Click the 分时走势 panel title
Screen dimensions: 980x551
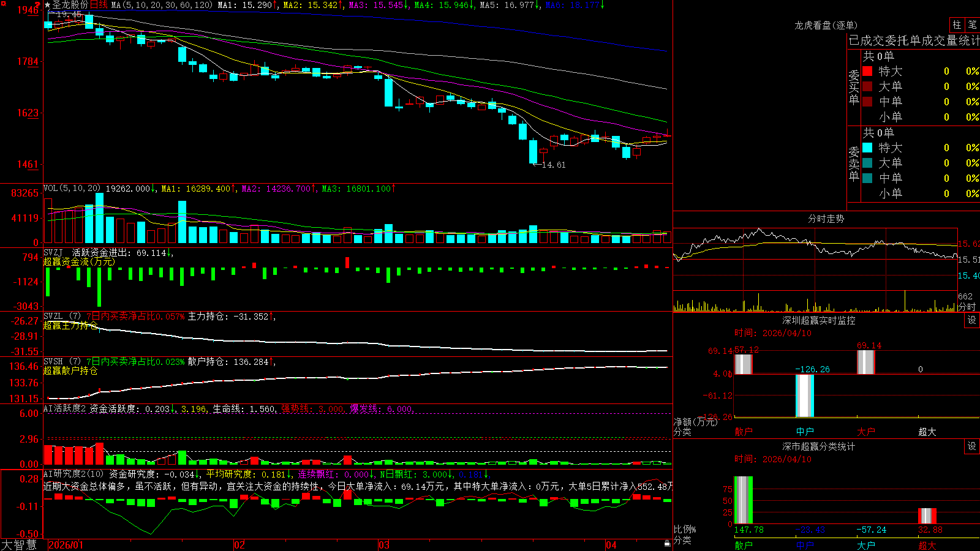click(826, 219)
